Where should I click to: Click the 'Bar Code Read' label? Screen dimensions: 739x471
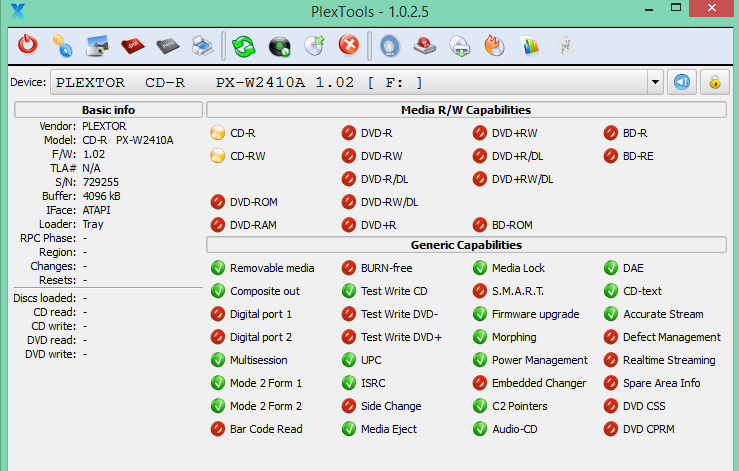[266, 429]
